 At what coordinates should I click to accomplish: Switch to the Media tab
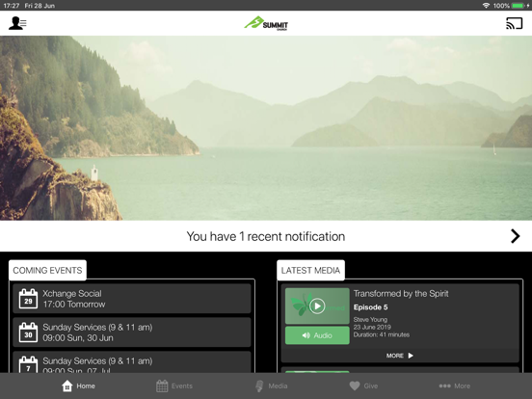(271, 386)
